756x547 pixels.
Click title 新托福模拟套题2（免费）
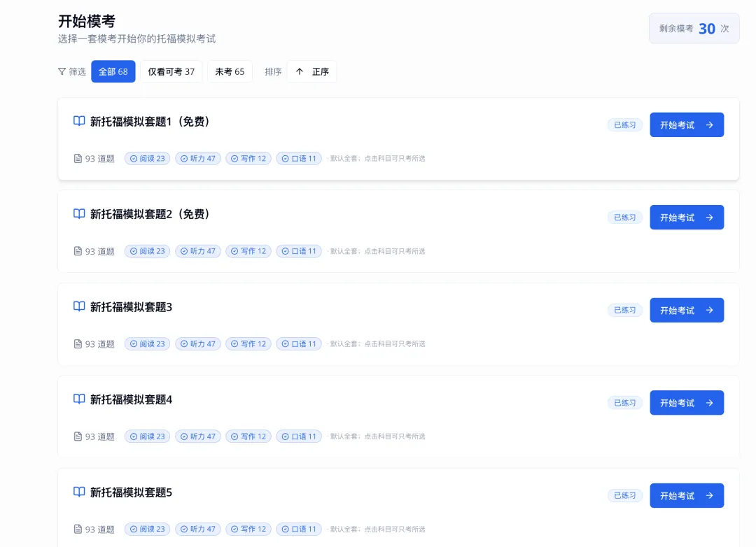coord(150,214)
